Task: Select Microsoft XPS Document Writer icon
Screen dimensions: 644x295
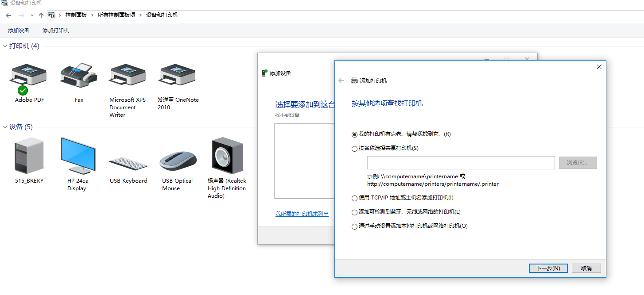Action: click(128, 75)
